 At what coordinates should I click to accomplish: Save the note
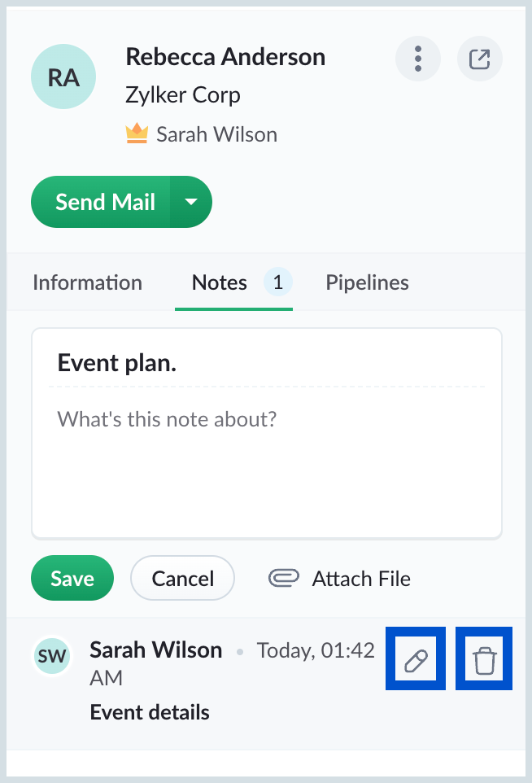pyautogui.click(x=72, y=578)
